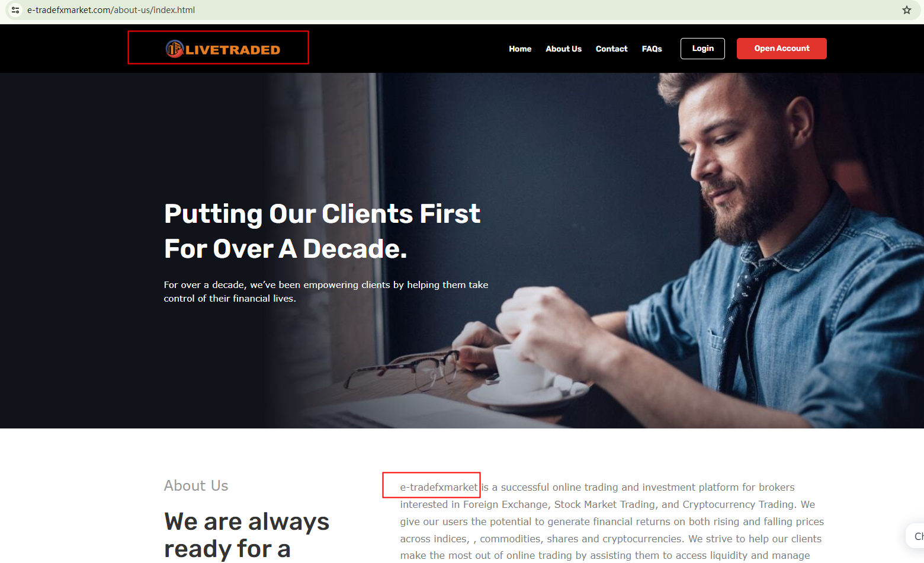
Task: Click the LIVETRADED logo emblem
Action: point(175,49)
